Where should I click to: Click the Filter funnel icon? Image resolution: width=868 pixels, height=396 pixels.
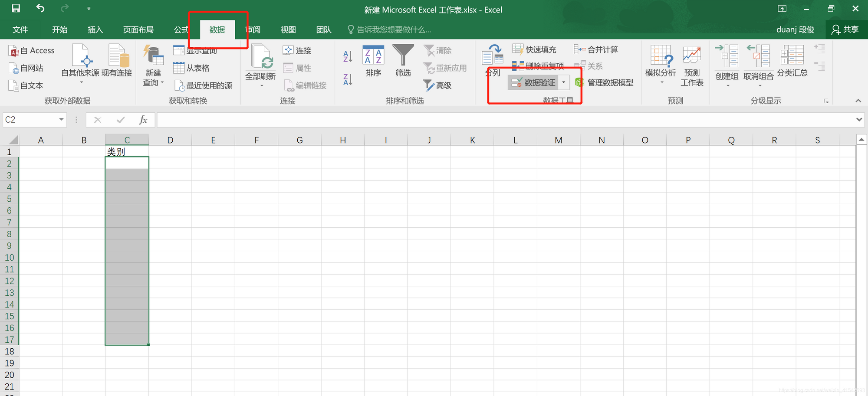click(403, 56)
